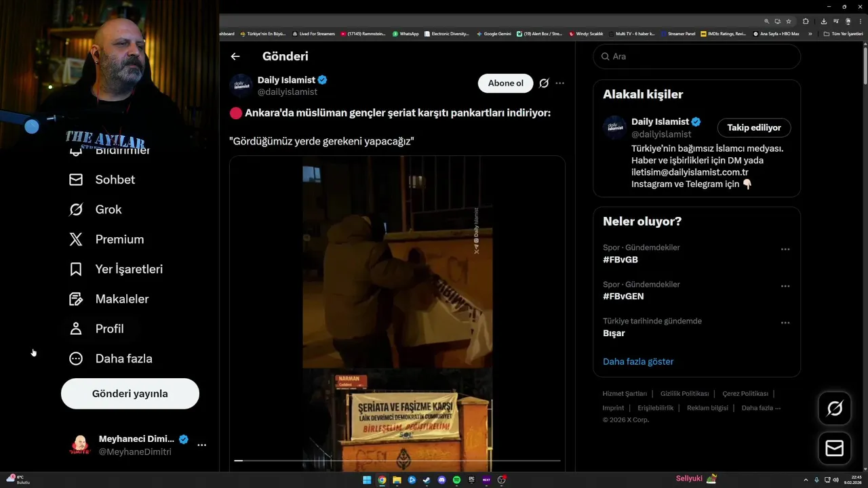Click the @dailyislamist handle on the post
Image resolution: width=868 pixels, height=488 pixels.
pyautogui.click(x=288, y=91)
